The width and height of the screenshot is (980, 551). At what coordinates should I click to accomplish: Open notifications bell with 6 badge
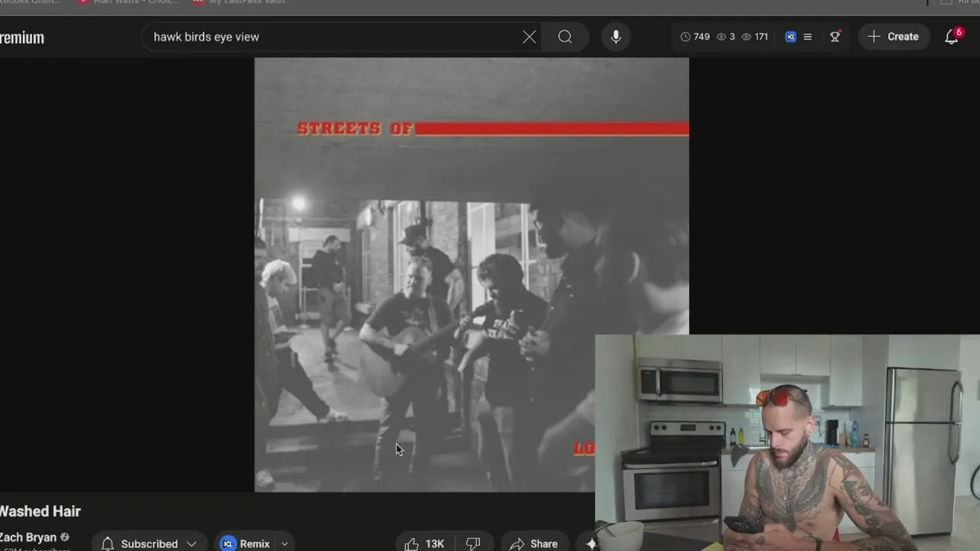[x=952, y=37]
